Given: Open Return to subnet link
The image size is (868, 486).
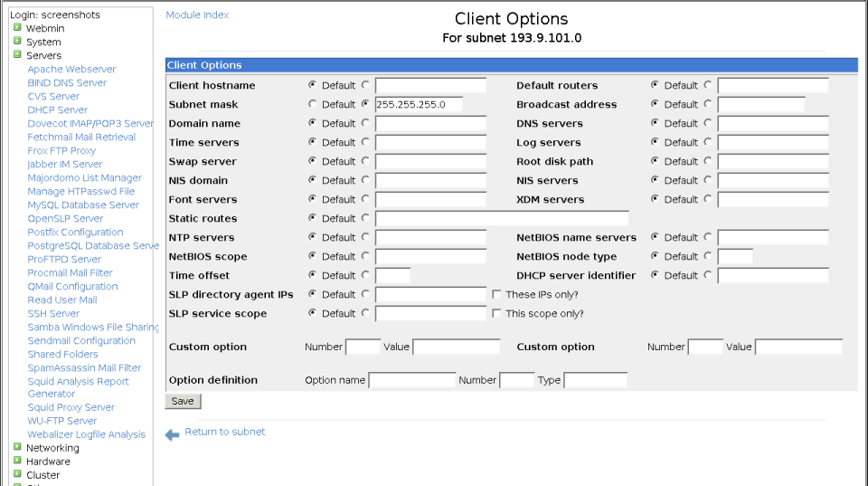Looking at the screenshot, I should 225,432.
